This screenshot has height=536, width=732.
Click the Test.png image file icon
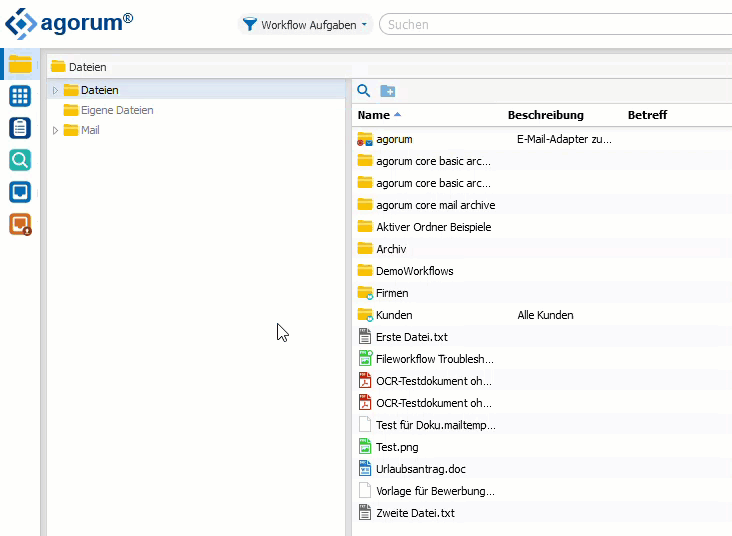click(x=365, y=446)
